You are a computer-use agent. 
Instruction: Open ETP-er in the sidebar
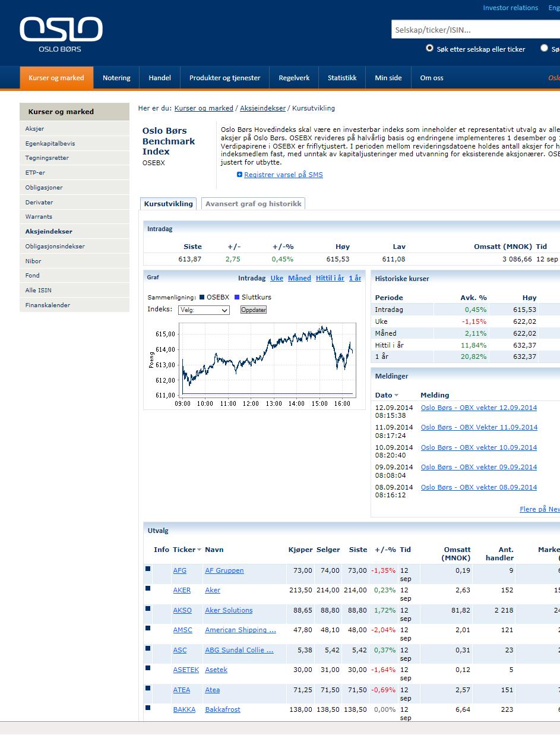pos(74,172)
